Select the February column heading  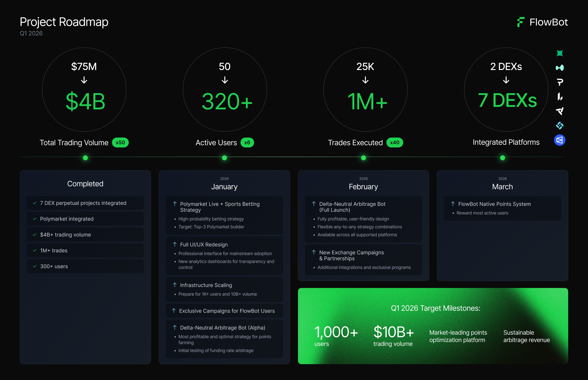(363, 187)
